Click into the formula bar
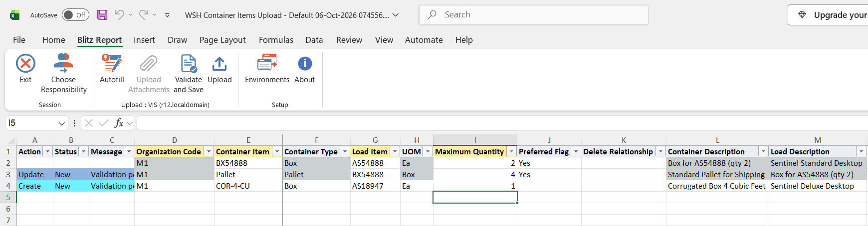This screenshot has height=226, width=868. pyautogui.click(x=501, y=123)
